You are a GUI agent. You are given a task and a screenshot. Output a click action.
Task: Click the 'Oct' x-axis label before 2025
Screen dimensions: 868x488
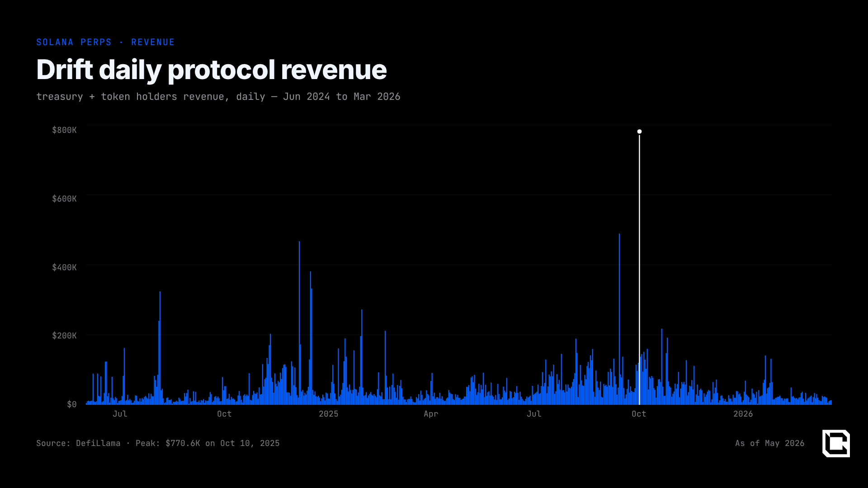point(224,414)
